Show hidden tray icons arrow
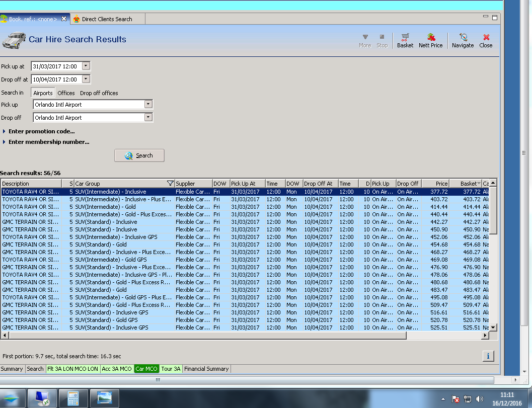Image resolution: width=532 pixels, height=408 pixels. coord(443,399)
